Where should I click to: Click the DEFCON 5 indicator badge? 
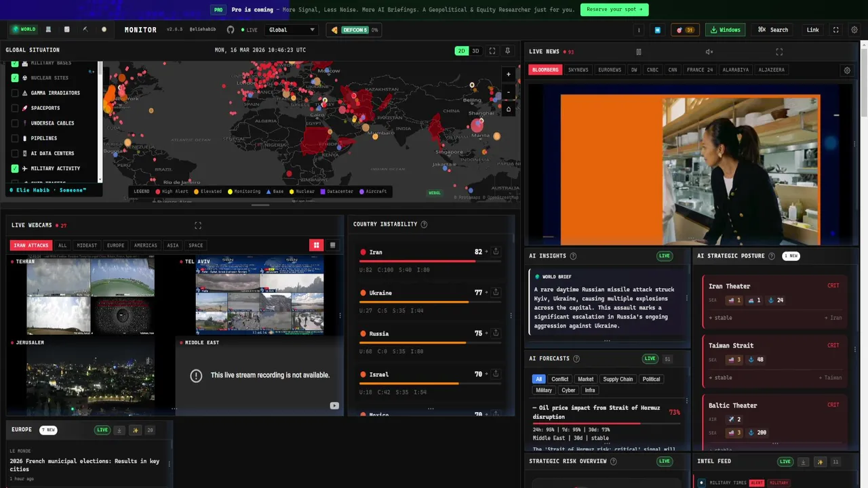pyautogui.click(x=353, y=30)
